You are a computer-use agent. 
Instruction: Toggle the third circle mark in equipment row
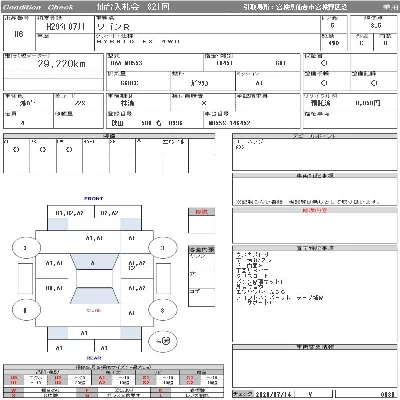click(x=69, y=150)
